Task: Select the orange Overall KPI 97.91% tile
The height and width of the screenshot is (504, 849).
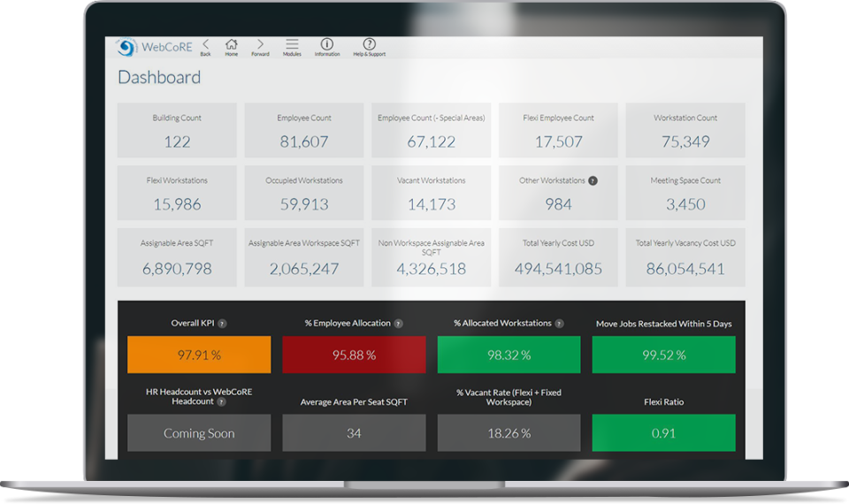Action: 199,355
